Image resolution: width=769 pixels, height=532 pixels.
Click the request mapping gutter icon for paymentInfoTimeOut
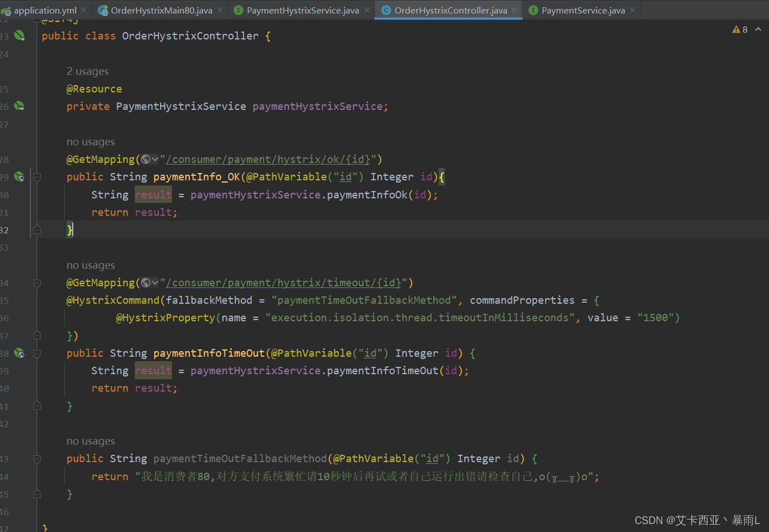pos(19,353)
